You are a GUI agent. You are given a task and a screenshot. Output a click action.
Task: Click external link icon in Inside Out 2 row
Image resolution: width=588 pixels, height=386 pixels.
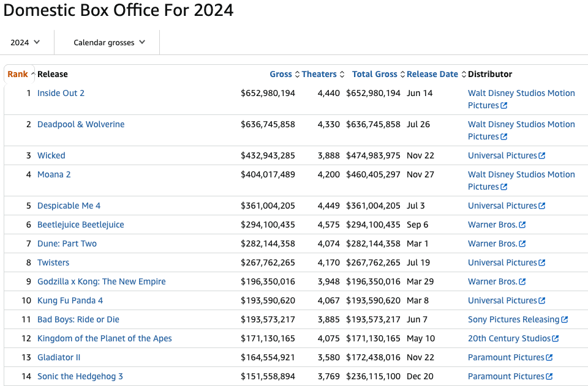click(x=504, y=106)
